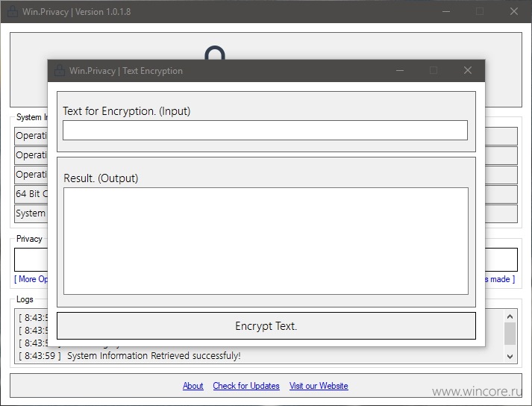The height and width of the screenshot is (406, 532).
Task: Open the Visit our Website link
Action: coord(319,386)
